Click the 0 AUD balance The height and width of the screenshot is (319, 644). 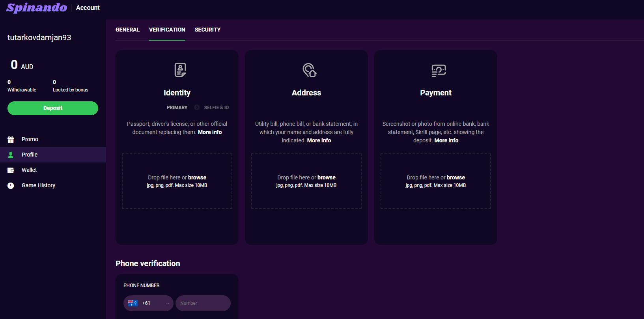[x=22, y=65]
